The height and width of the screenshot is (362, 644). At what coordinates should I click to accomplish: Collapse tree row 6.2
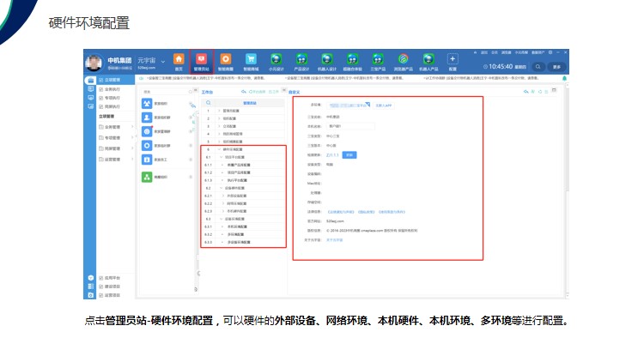222,188
